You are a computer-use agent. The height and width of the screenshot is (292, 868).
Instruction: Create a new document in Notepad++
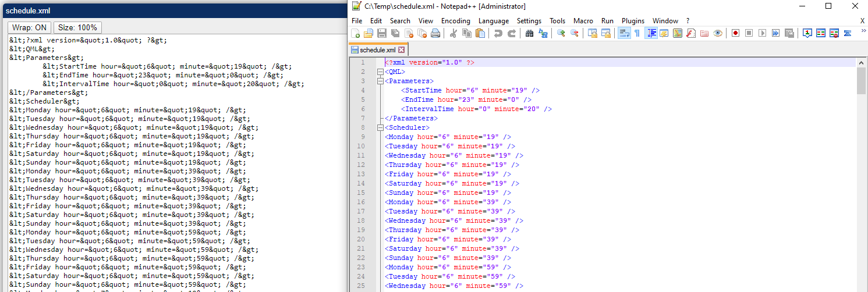(356, 33)
